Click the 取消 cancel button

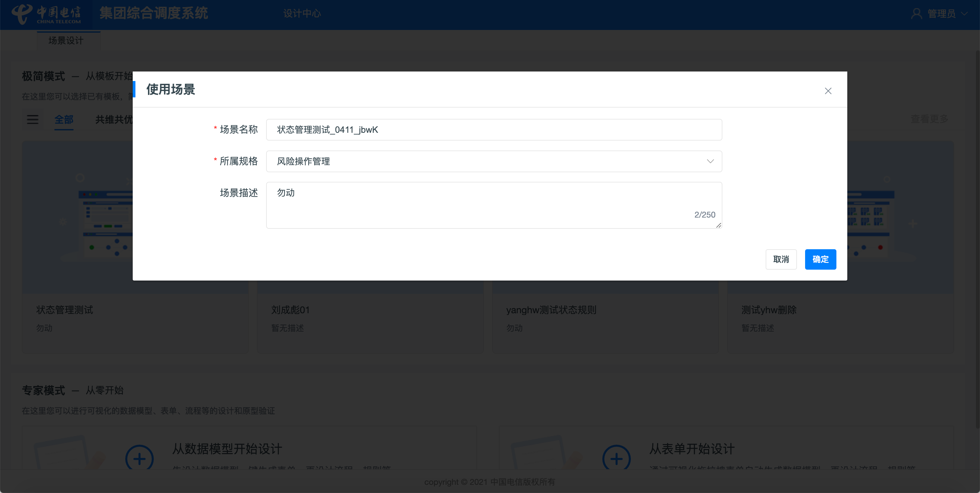tap(781, 259)
